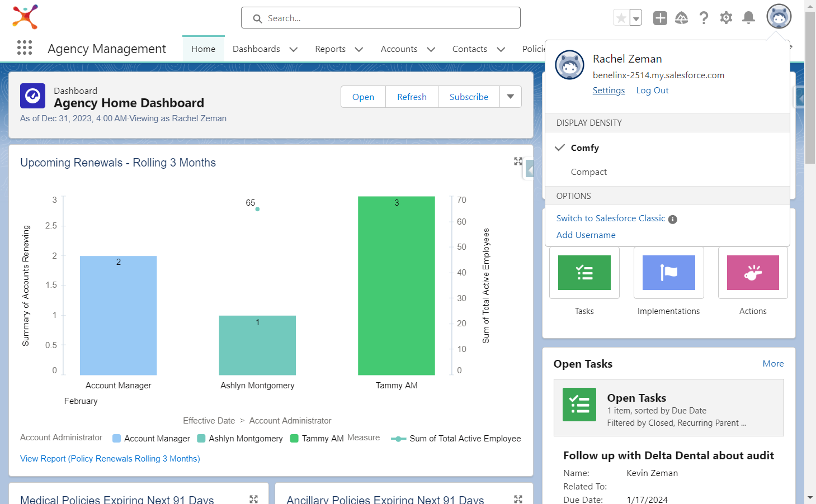Viewport: 816px width, 504px height.
Task: Expand the Reports tab dropdown
Action: tap(359, 49)
